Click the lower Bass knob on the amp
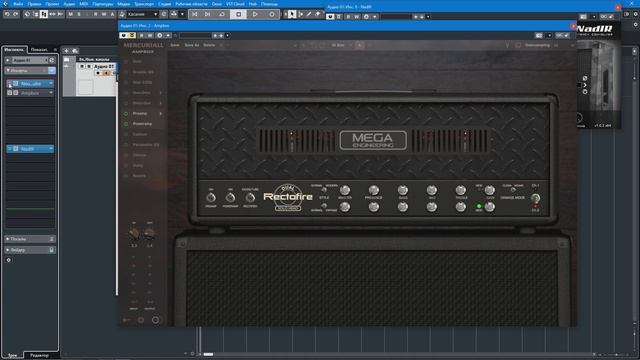The height and width of the screenshot is (360, 640). point(402,207)
